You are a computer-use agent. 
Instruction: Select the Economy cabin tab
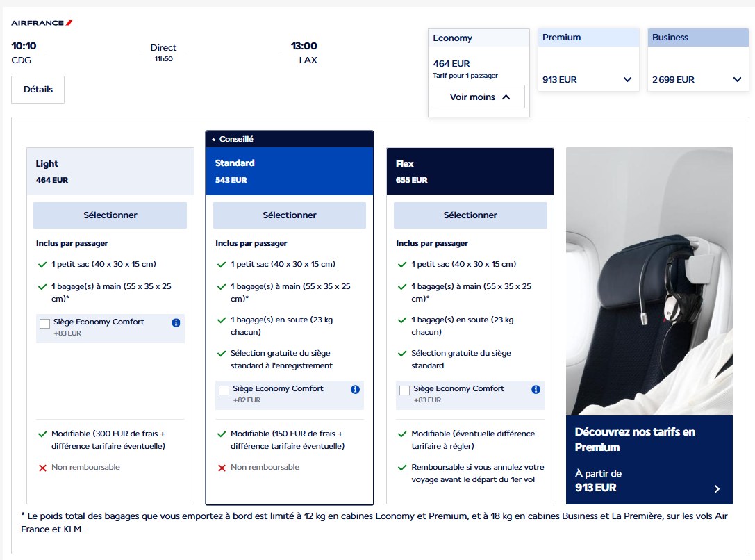[479, 38]
